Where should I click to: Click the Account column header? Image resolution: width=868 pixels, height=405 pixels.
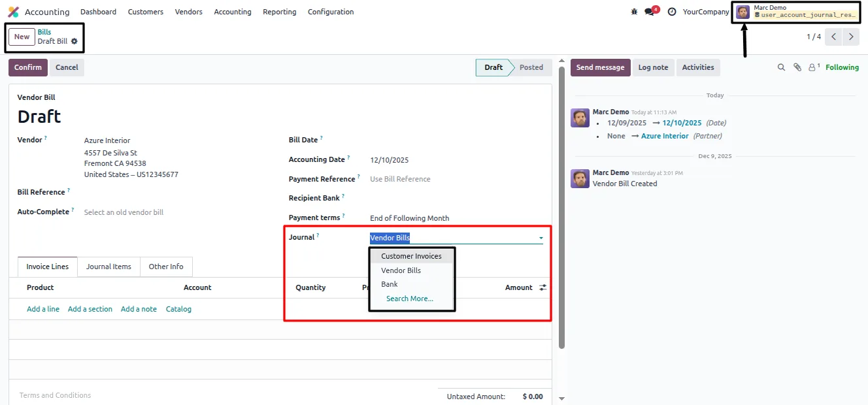coord(197,287)
